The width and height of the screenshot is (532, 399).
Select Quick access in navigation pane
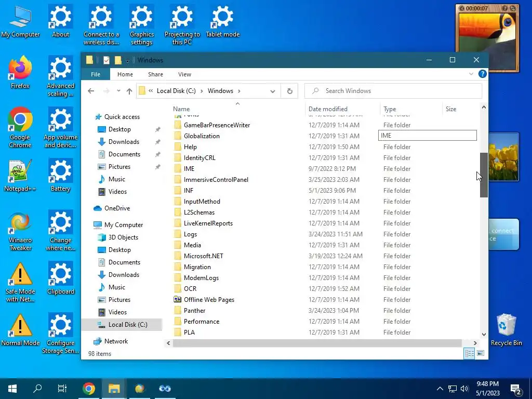click(122, 117)
